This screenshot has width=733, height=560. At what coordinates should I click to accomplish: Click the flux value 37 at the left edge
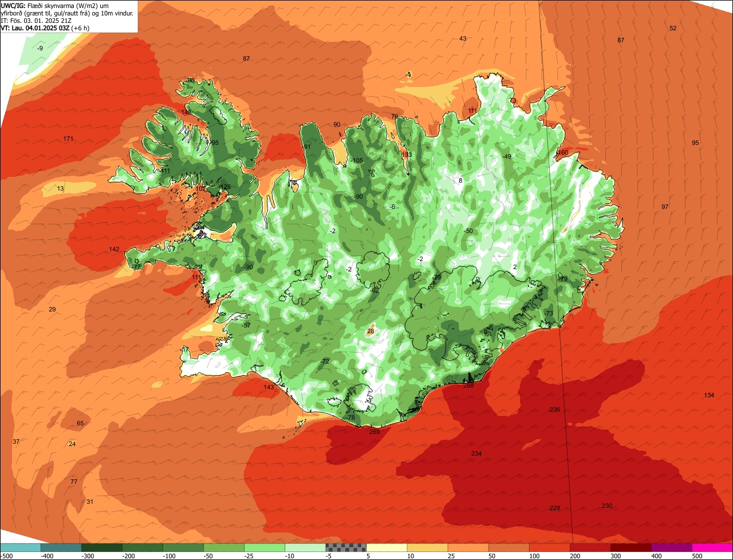click(x=16, y=441)
